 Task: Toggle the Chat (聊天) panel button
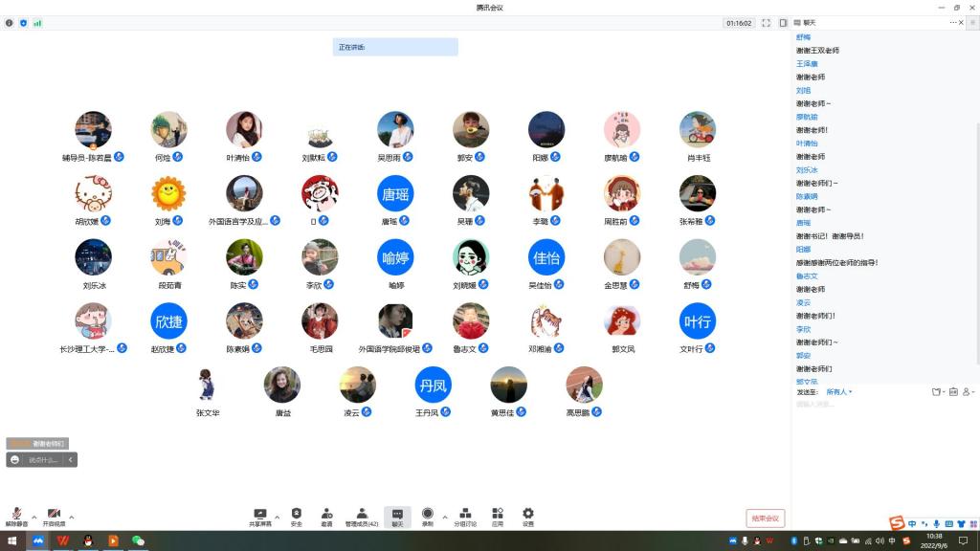[x=397, y=517]
